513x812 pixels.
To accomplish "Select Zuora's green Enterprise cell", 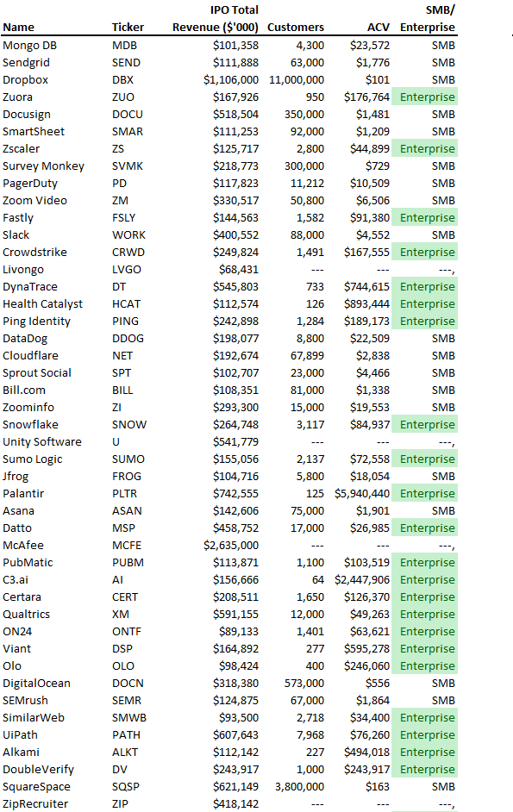I will [424, 97].
